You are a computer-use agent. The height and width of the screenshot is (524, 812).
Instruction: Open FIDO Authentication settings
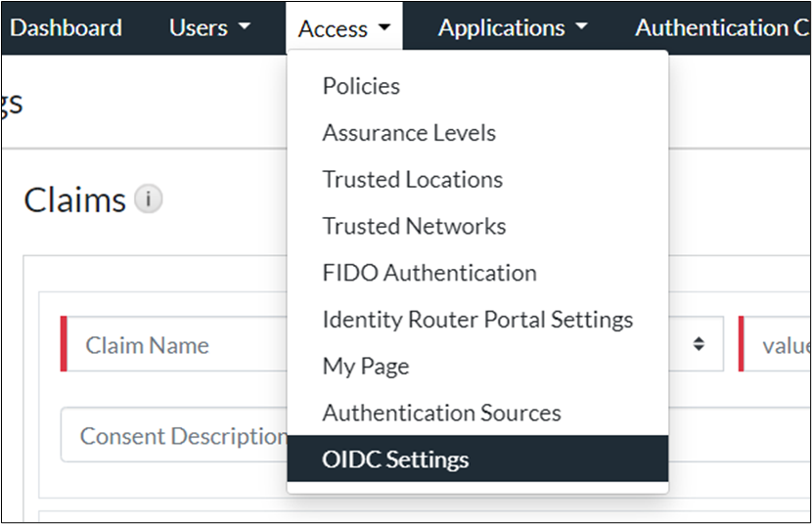(x=429, y=274)
